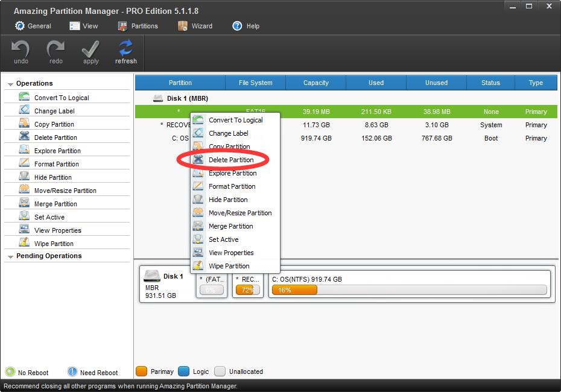The image size is (561, 392).
Task: Click the Hide Partition icon in Operations sidebar
Action: click(x=24, y=176)
